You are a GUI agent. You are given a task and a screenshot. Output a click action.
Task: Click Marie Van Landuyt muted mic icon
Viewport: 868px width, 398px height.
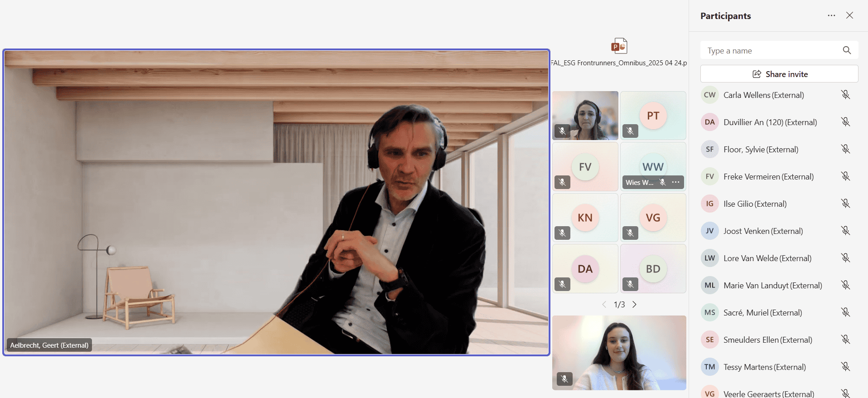click(x=845, y=285)
